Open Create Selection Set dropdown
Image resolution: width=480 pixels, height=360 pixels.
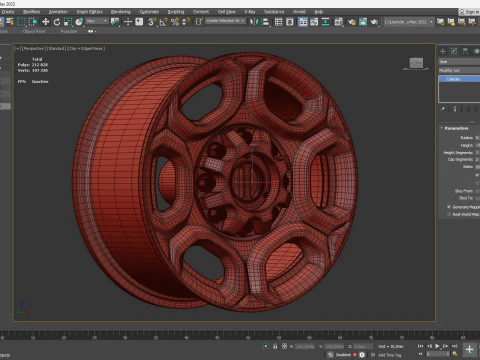coord(226,21)
